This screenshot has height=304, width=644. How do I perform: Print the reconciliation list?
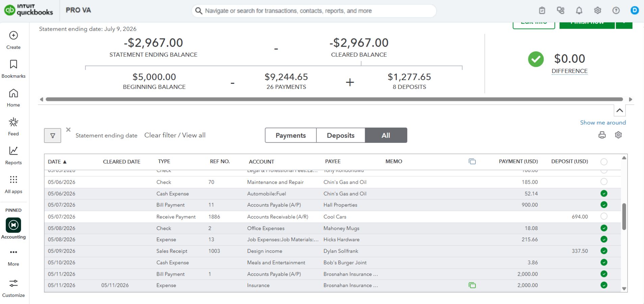click(602, 135)
